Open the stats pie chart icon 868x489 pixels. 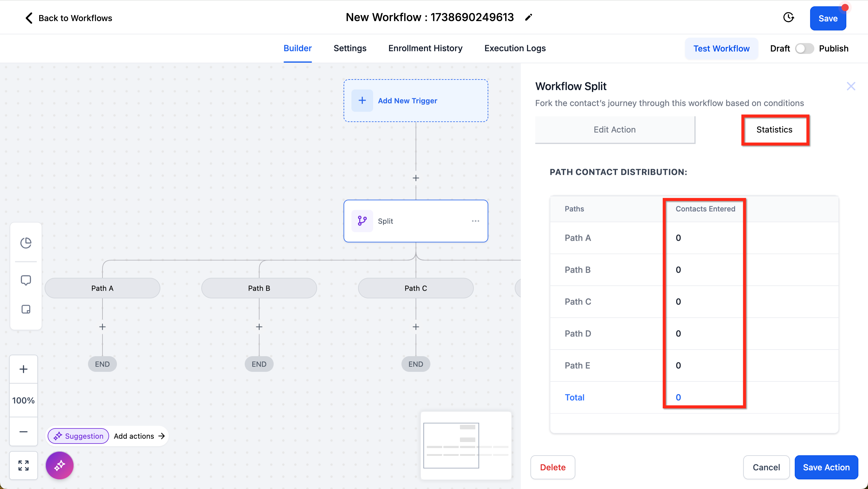[26, 243]
